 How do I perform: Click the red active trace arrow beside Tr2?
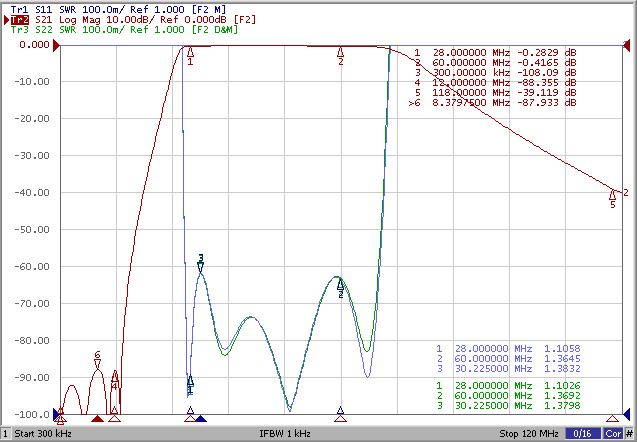click(6, 20)
